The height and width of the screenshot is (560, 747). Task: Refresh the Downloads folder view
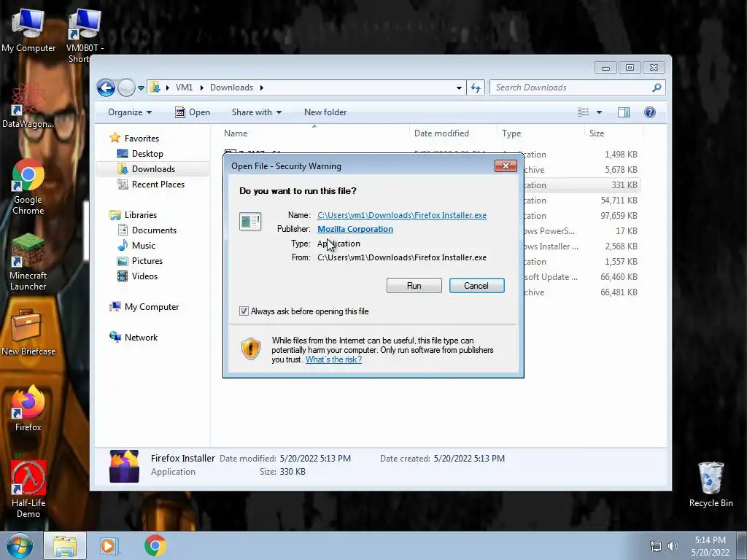pos(476,87)
